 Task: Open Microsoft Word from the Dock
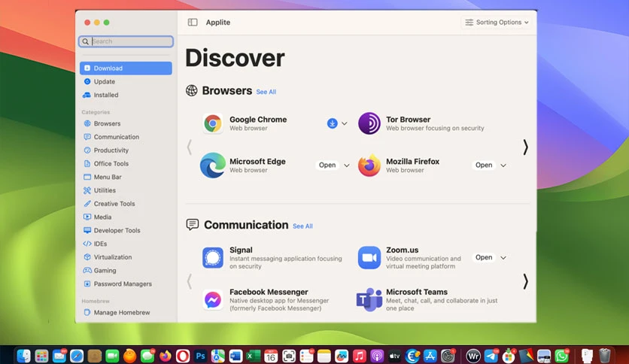[235, 356]
